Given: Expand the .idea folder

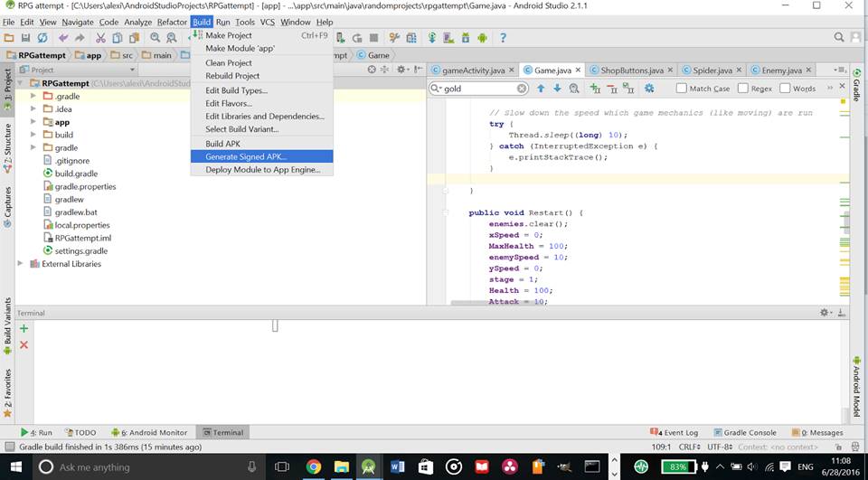Looking at the screenshot, I should pyautogui.click(x=33, y=108).
